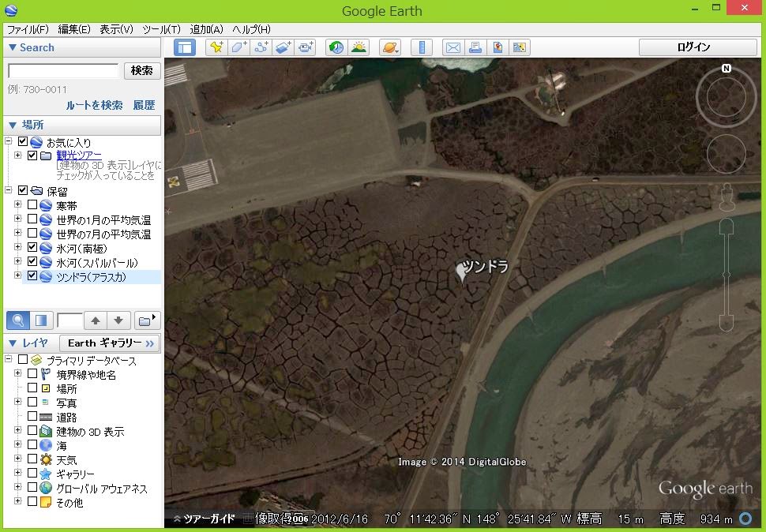Click the add-folder button in Places
This screenshot has height=532, width=766.
[x=147, y=320]
